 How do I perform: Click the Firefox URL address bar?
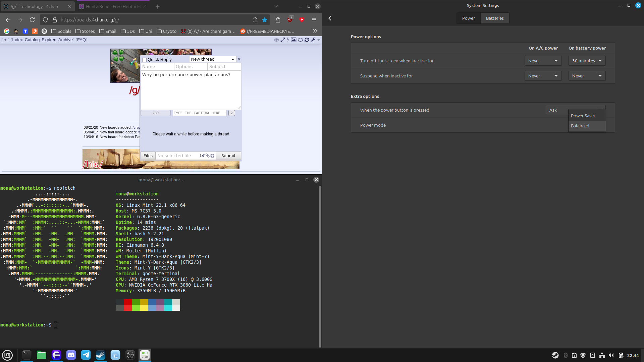(154, 20)
